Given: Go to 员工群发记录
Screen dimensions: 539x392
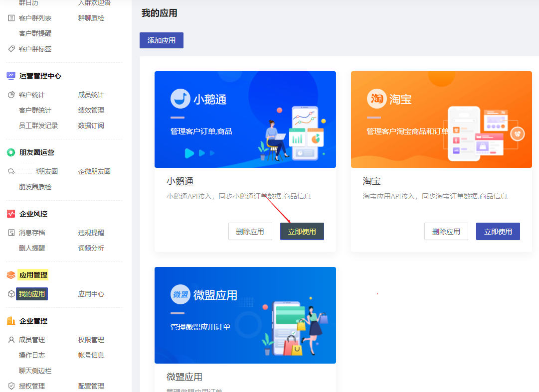Looking at the screenshot, I should [38, 126].
